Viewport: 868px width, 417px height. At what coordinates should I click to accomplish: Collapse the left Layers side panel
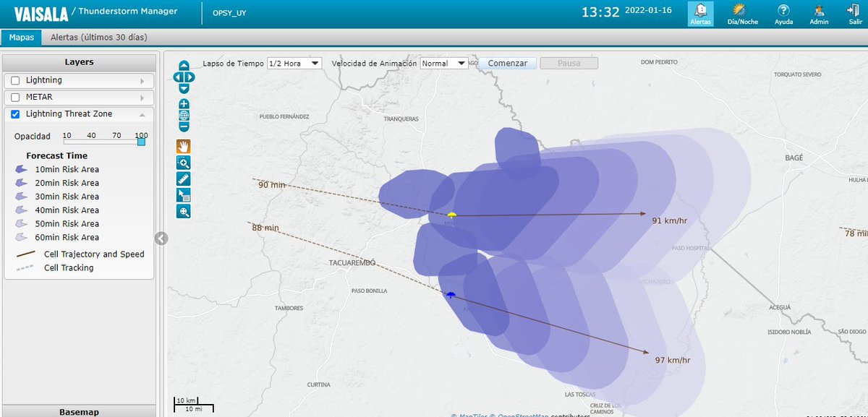tap(161, 238)
